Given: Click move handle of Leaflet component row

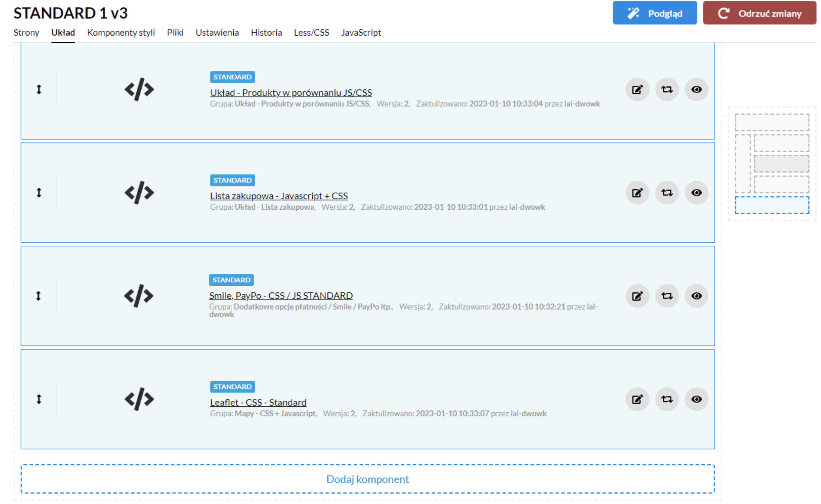Looking at the screenshot, I should [39, 399].
